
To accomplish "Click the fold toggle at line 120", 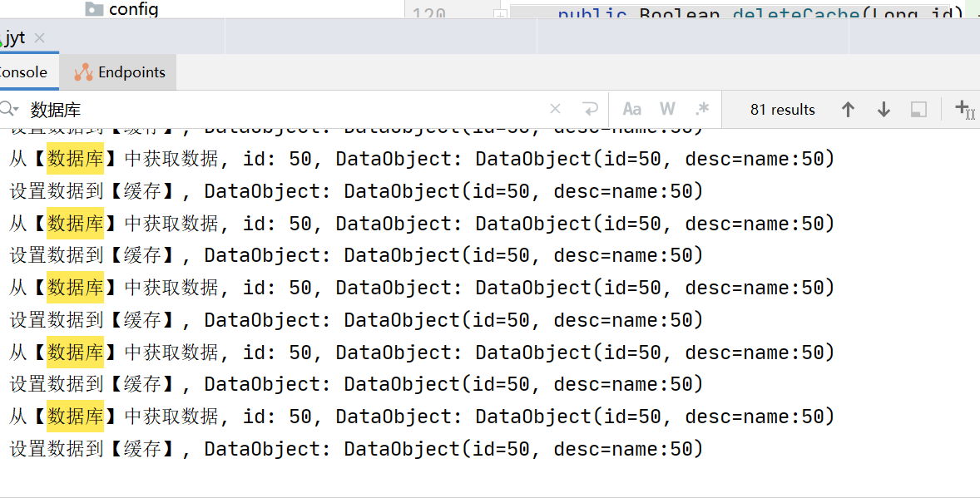I will (x=500, y=14).
